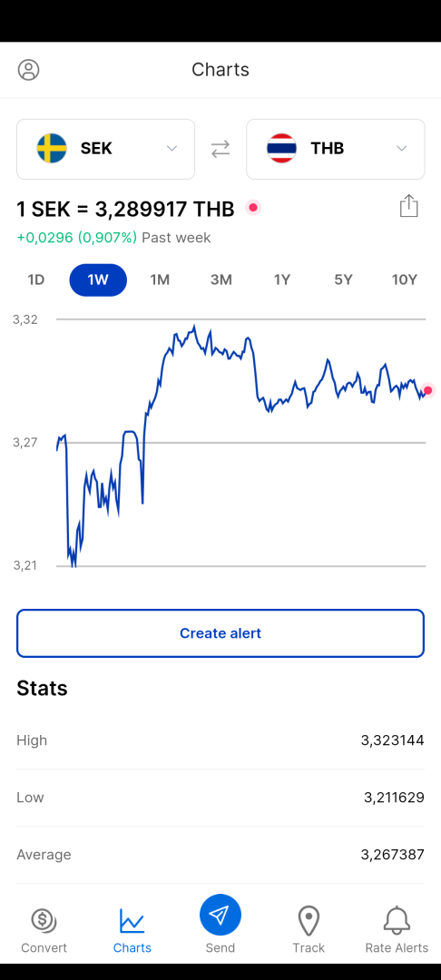
Task: Open the Convert tab icon
Action: pos(44,919)
